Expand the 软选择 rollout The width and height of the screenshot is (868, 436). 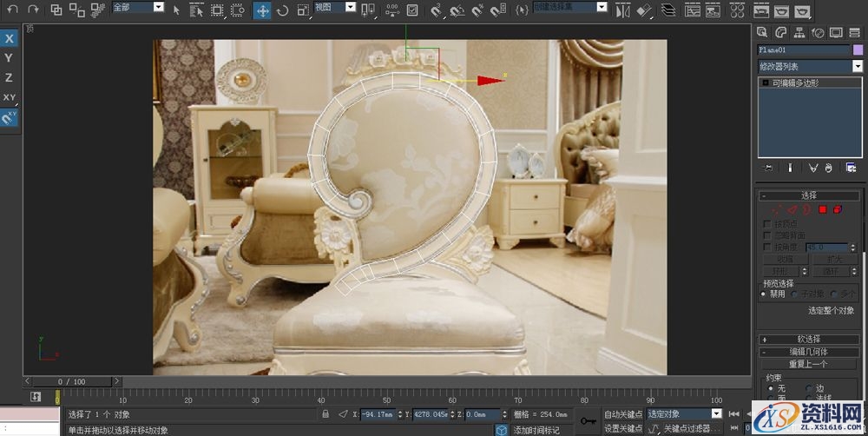click(809, 339)
